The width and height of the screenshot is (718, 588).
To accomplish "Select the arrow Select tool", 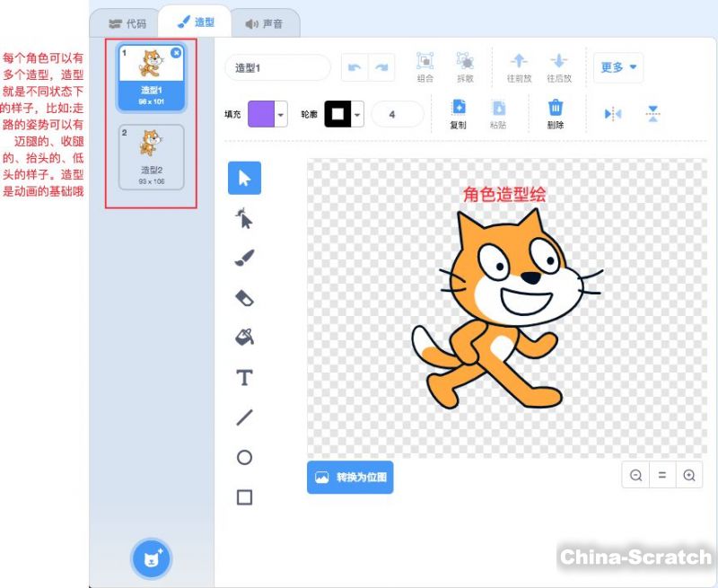I will click(x=244, y=178).
